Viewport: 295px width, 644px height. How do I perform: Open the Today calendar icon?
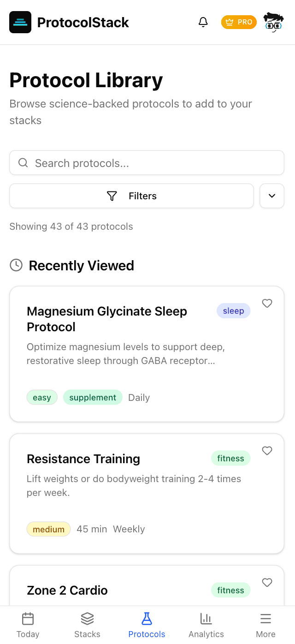tap(28, 618)
